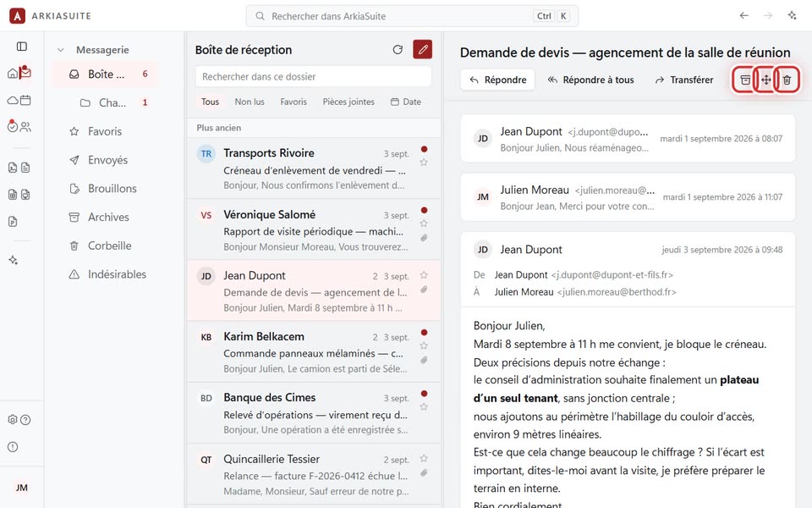Select the Tous filter tab

[x=210, y=102]
